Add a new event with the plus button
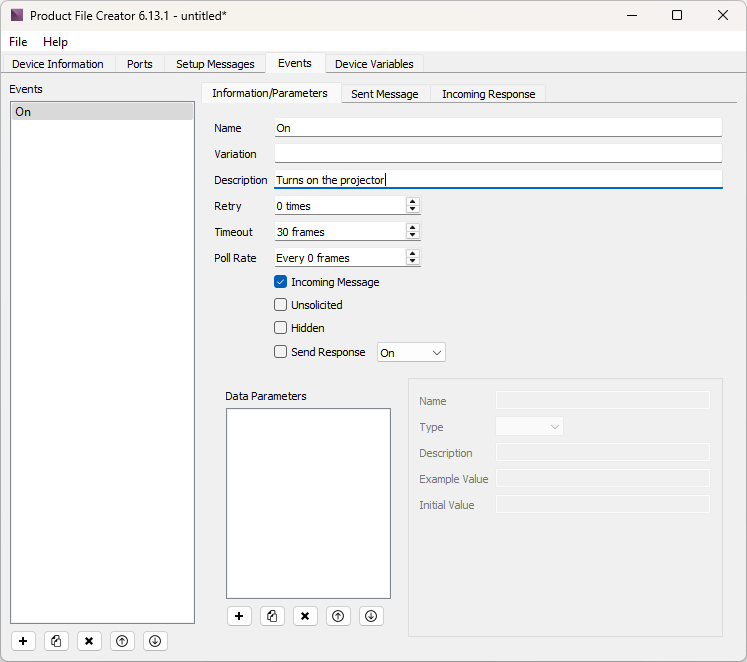 [x=24, y=641]
